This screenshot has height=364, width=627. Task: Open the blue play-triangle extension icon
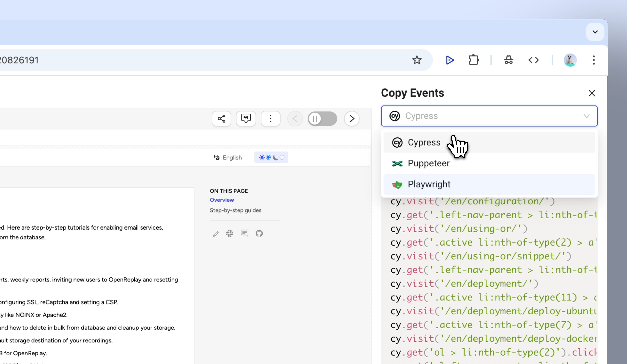(x=450, y=60)
